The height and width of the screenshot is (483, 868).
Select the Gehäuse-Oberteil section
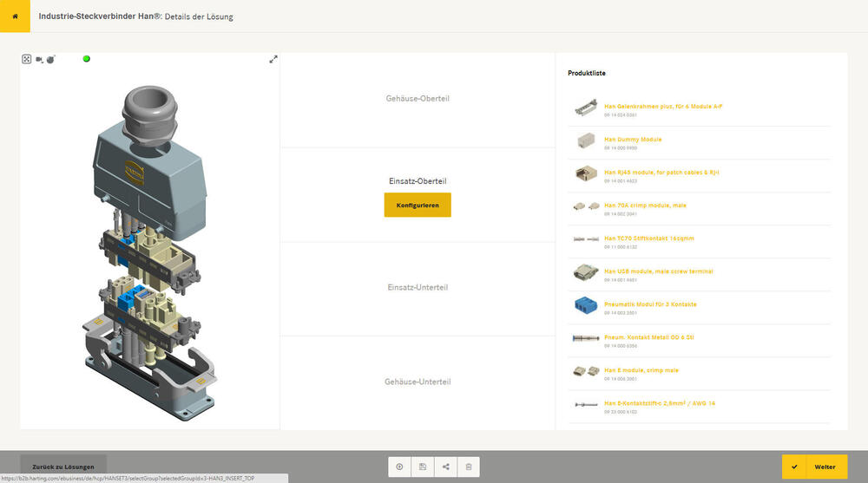[418, 99]
